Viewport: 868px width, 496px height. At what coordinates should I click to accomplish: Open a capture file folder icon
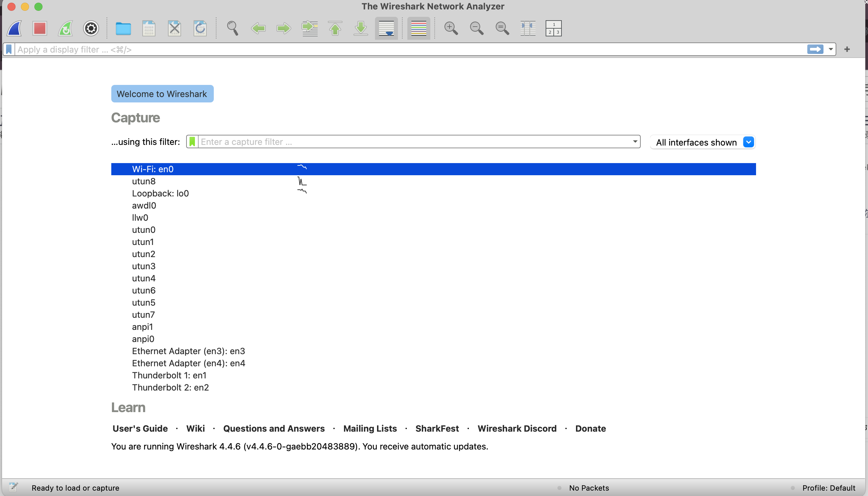[123, 28]
